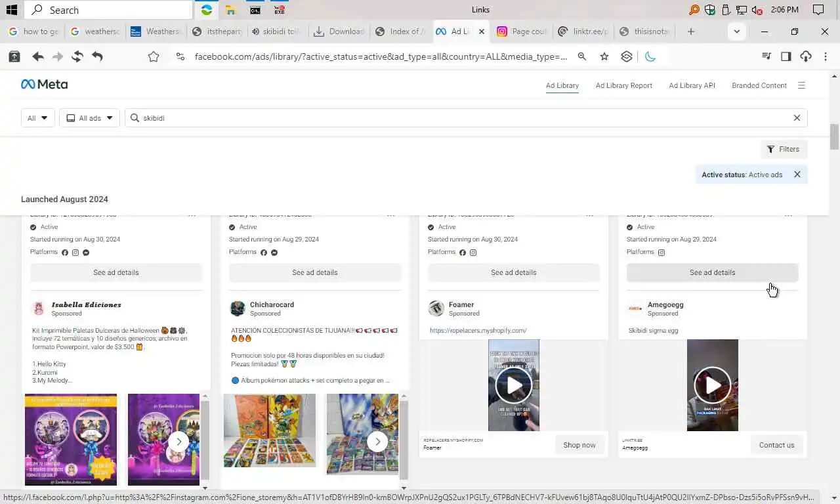
Task: Switch to the 'how to ge' tab
Action: (x=34, y=31)
